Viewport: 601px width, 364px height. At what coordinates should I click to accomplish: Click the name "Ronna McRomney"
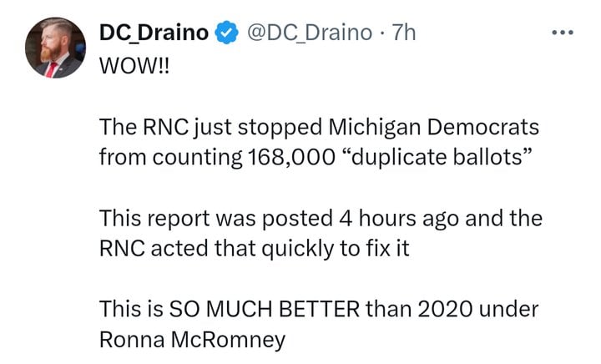tap(193, 340)
